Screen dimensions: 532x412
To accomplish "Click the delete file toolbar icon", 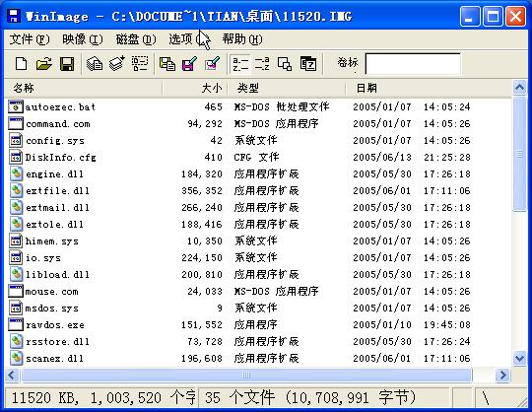I will click(213, 63).
